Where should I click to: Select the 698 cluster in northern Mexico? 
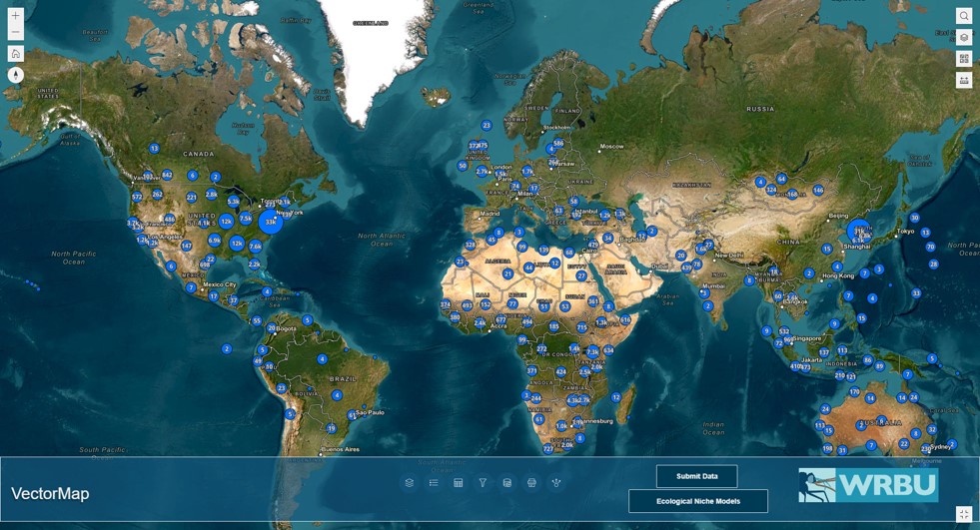[x=205, y=265]
